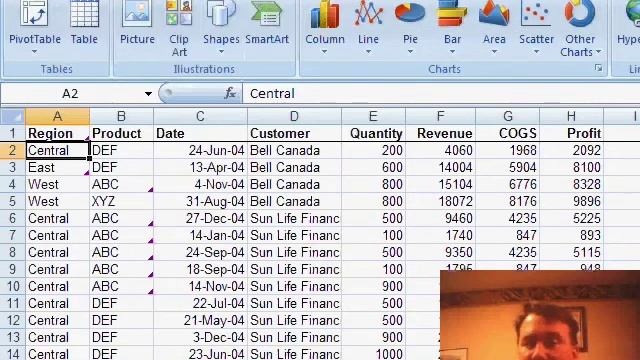Open Other Charts gallery
This screenshot has height=360, width=640.
(x=580, y=29)
